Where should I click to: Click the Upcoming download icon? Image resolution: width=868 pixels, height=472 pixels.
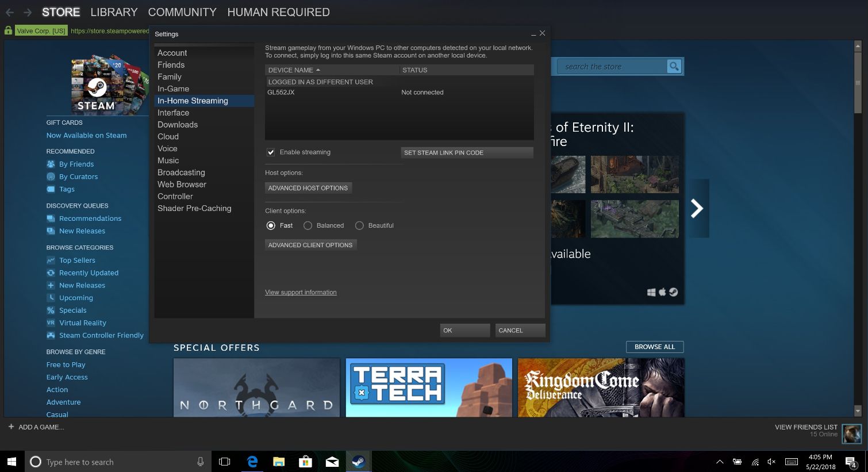(x=51, y=298)
